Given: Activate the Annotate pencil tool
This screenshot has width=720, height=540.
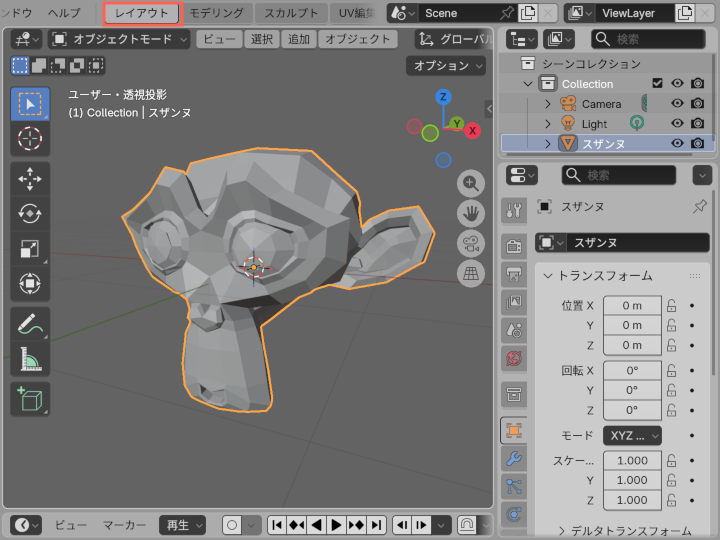Looking at the screenshot, I should click(30, 324).
